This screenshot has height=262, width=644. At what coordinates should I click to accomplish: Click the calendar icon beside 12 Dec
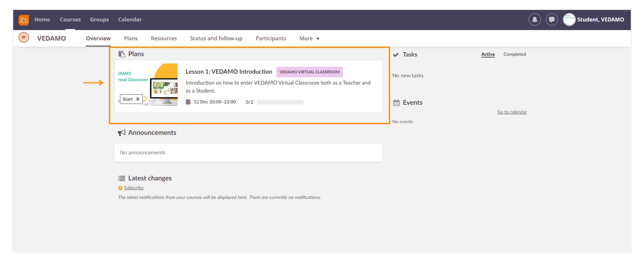(x=188, y=102)
